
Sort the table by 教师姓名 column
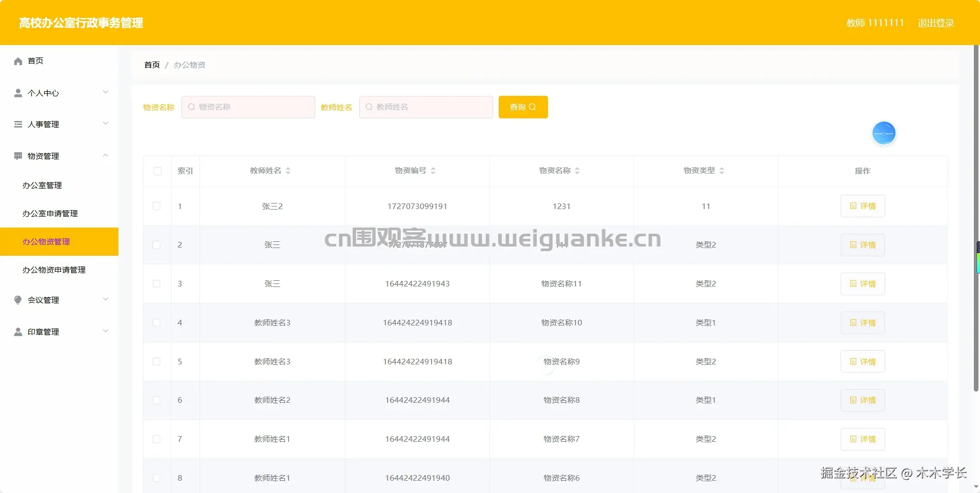coord(288,171)
